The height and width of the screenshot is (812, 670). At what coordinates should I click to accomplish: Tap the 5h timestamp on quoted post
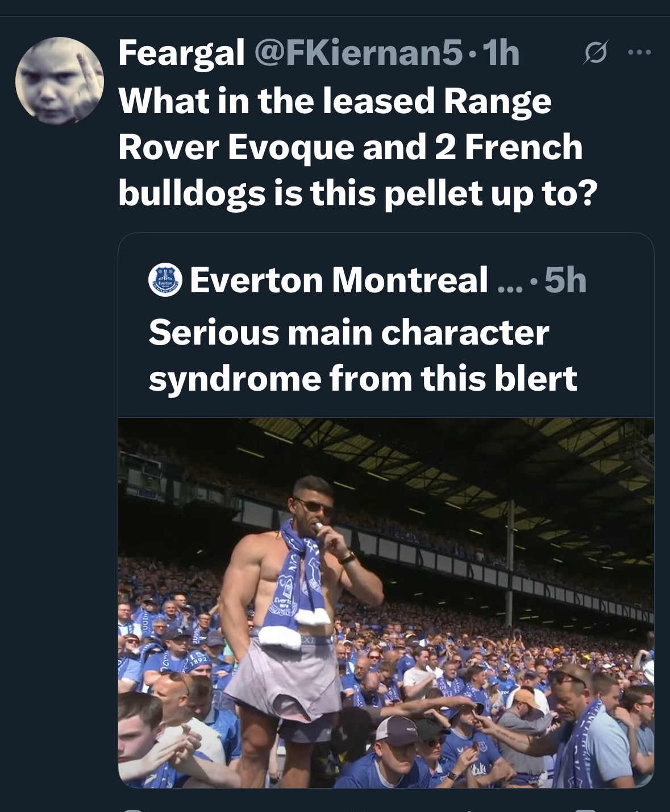(x=565, y=280)
